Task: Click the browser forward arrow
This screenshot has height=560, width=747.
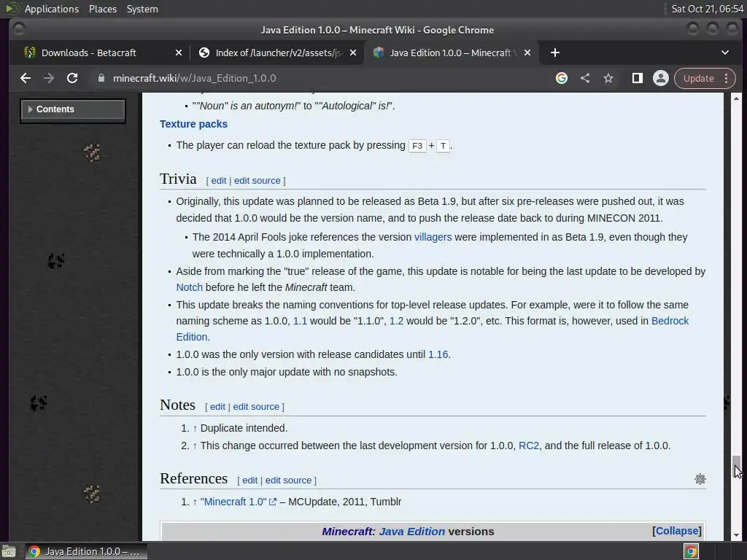Action: coord(49,78)
